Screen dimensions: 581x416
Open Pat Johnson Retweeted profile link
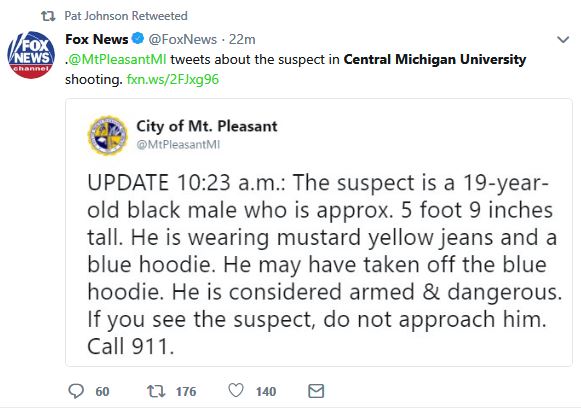pos(126,16)
